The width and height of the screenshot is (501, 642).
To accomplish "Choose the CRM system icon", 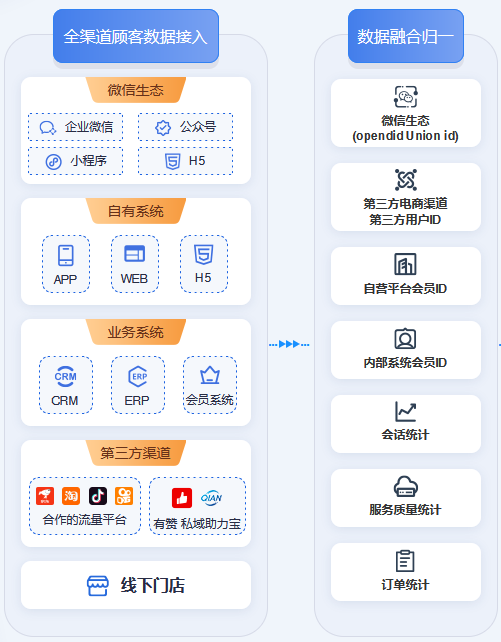I will click(x=65, y=377).
